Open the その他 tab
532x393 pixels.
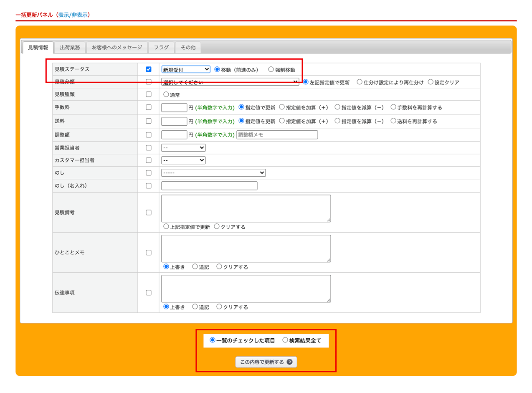[188, 48]
